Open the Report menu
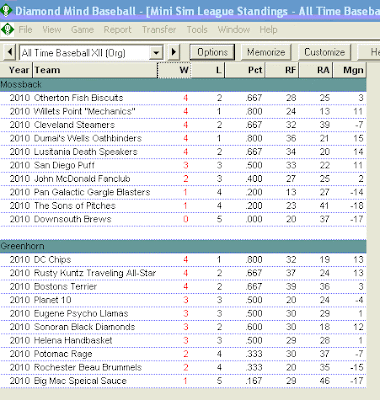The width and height of the screenshot is (380, 400). coord(117,30)
